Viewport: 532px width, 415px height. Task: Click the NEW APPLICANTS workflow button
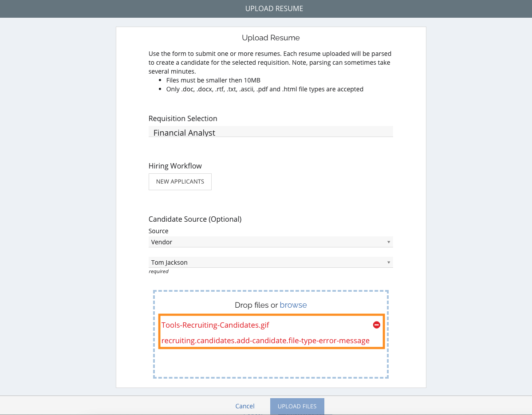pos(180,182)
